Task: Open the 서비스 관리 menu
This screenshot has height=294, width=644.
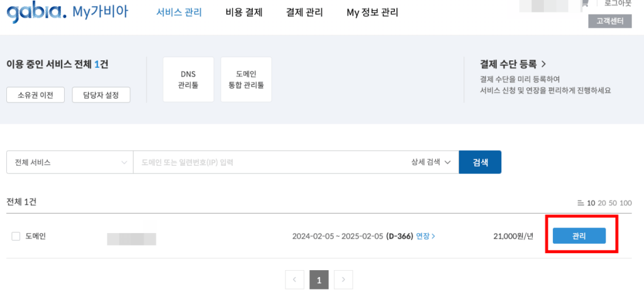Action: [x=179, y=13]
